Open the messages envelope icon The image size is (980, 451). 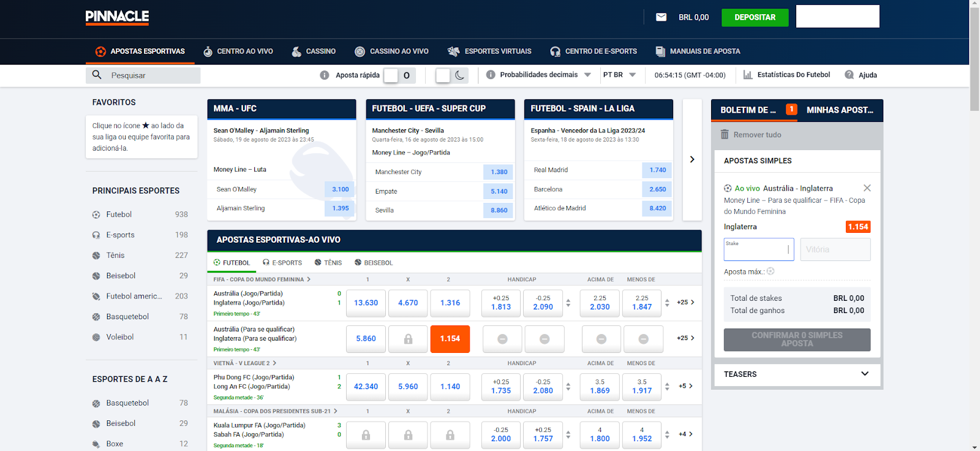click(x=661, y=17)
